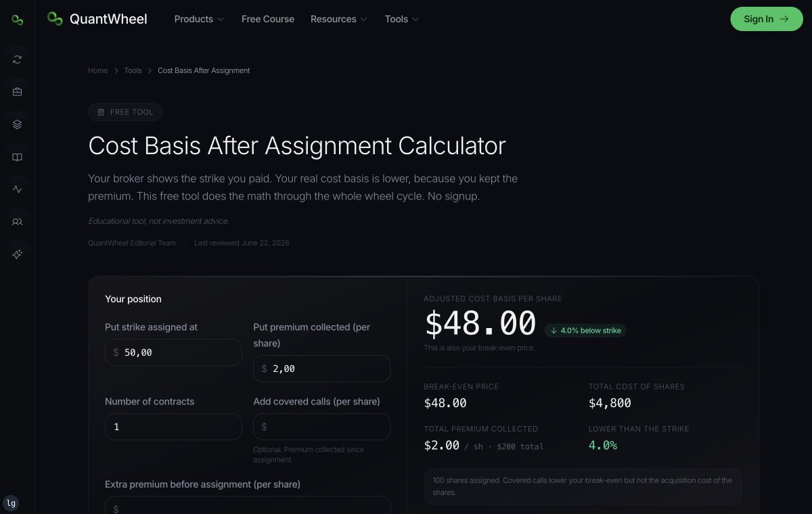Open the Free Course page

(268, 19)
